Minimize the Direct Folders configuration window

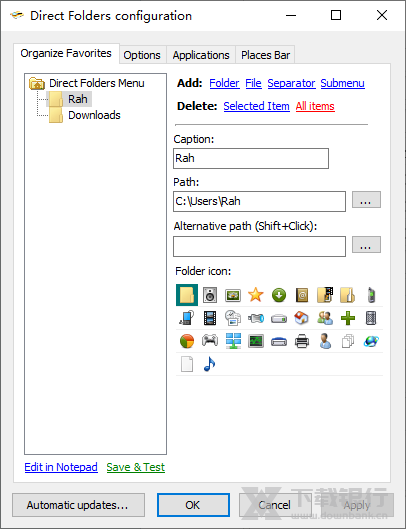point(291,15)
